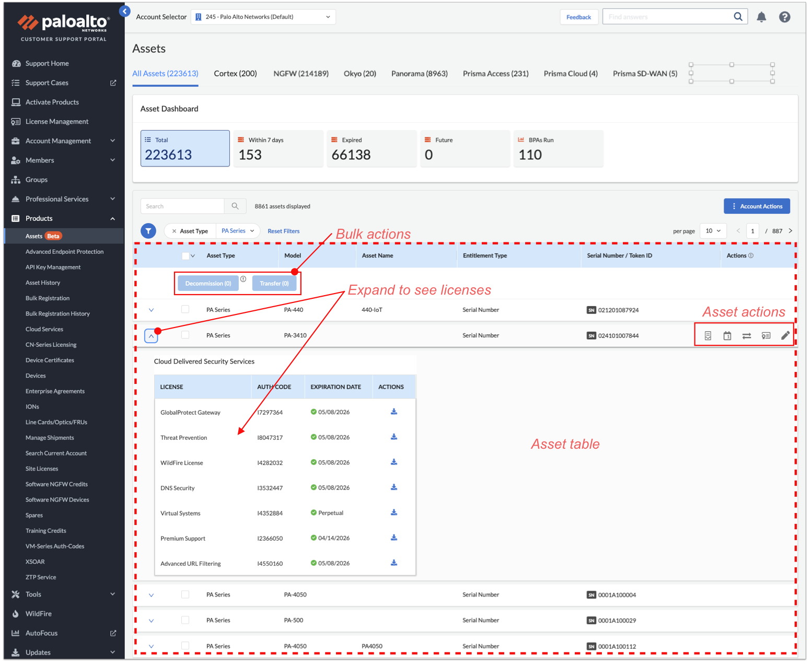Click the calendar icon in asset actions
This screenshot has height=665, width=812.
727,336
